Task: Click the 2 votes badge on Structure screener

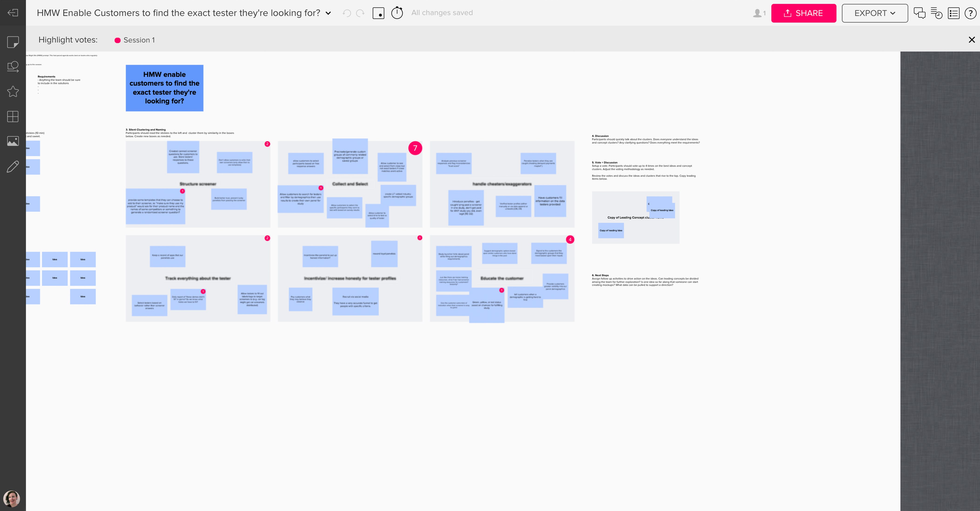Action: point(267,144)
